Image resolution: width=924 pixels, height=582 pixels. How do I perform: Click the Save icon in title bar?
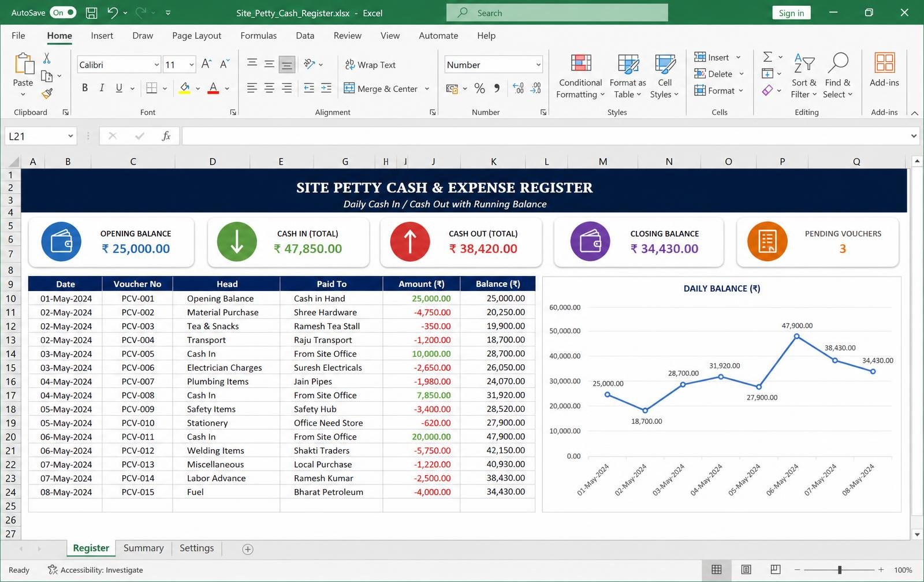[x=91, y=13]
